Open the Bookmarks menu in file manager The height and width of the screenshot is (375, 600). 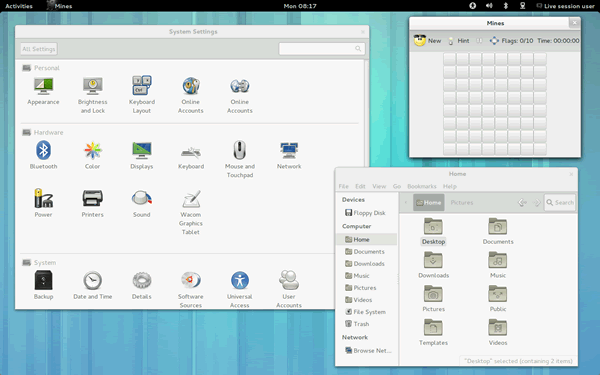tap(422, 186)
